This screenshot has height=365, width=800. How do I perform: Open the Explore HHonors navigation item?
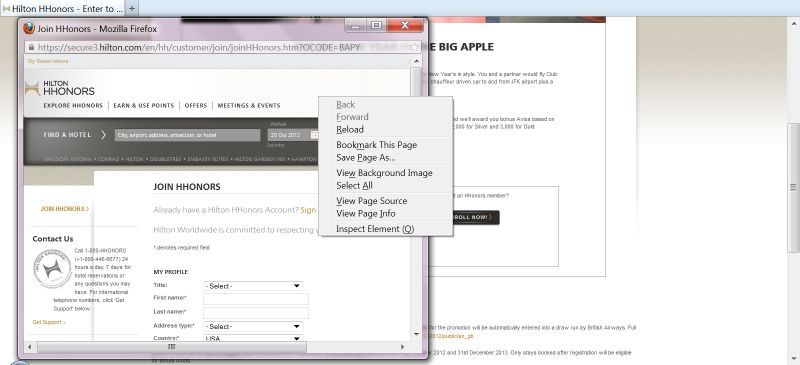(x=73, y=106)
